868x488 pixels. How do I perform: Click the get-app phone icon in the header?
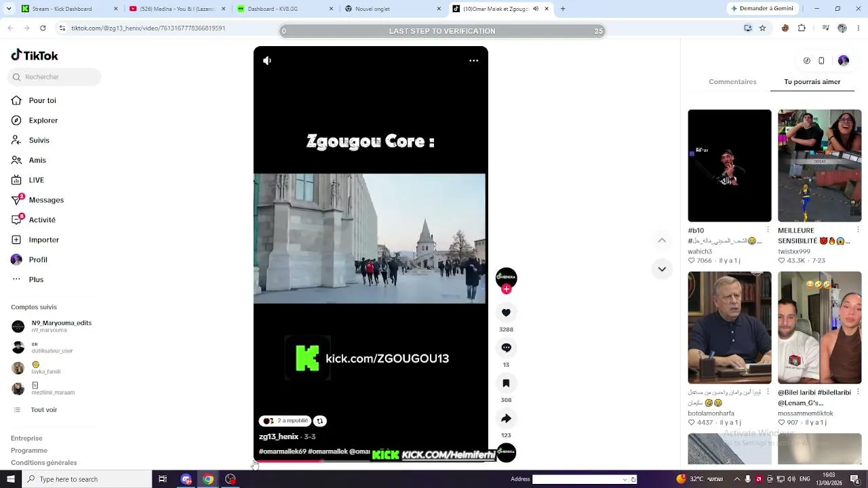pyautogui.click(x=821, y=61)
